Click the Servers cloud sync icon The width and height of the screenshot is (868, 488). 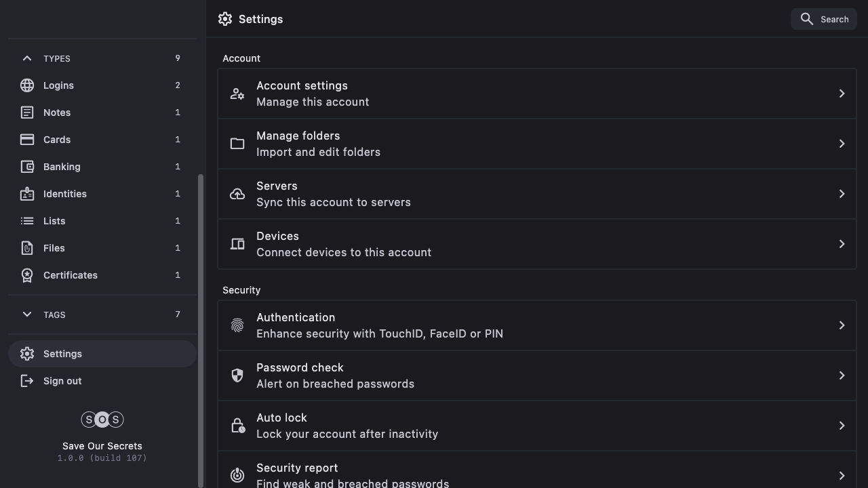(237, 194)
